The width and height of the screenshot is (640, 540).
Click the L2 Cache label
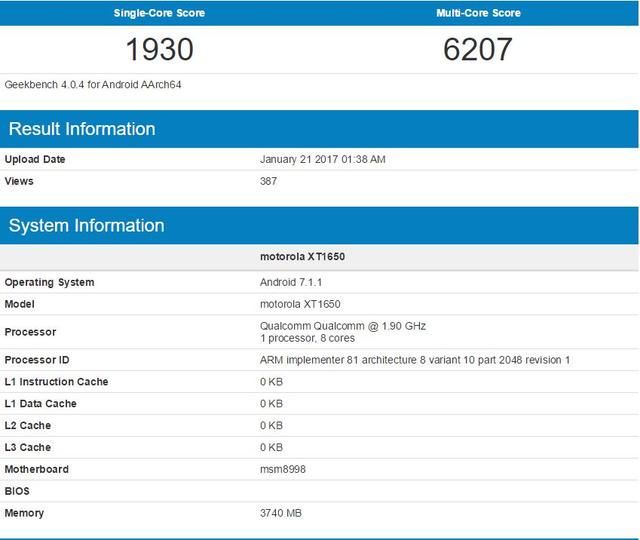click(x=27, y=425)
